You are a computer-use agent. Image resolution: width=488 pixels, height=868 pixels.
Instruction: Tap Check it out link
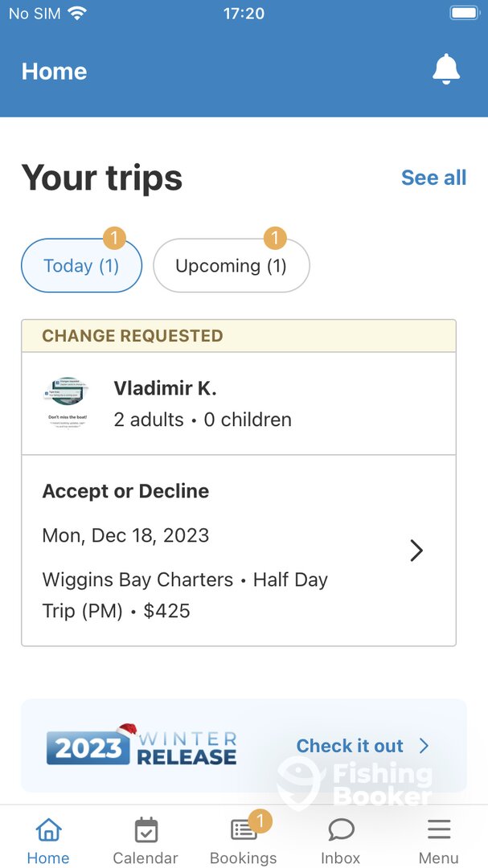coord(350,746)
